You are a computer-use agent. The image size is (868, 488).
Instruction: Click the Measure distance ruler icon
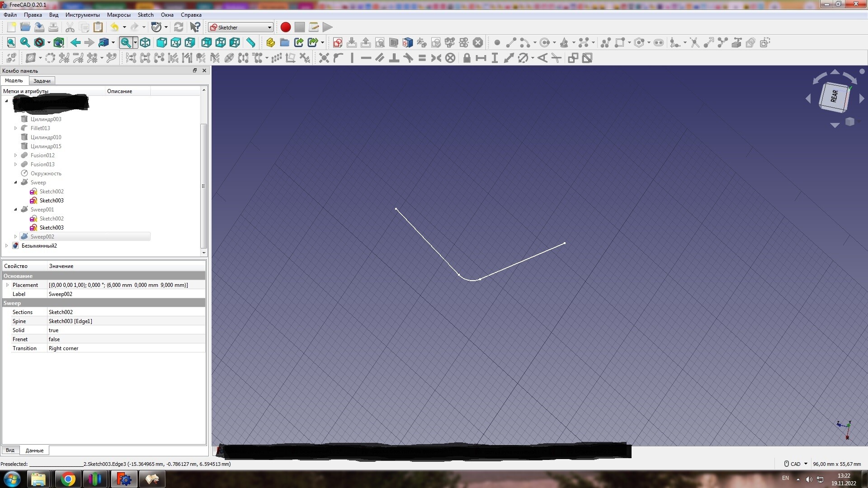tap(251, 42)
